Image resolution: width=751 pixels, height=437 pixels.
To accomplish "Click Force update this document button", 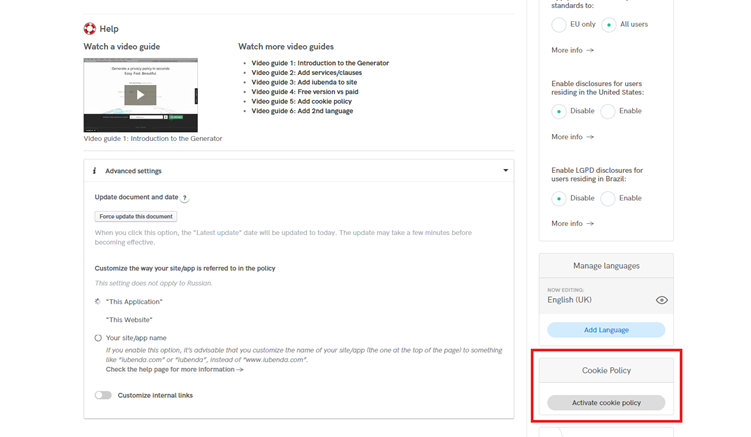I will coord(136,217).
